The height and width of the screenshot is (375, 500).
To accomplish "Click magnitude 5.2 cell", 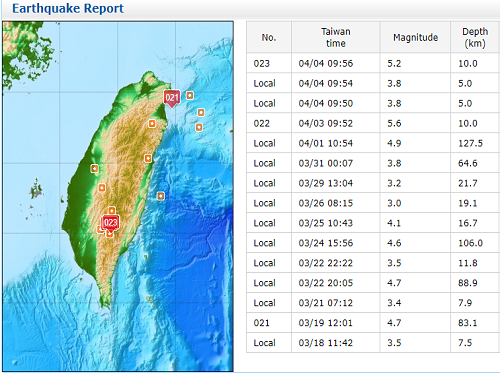I will pyautogui.click(x=394, y=63).
